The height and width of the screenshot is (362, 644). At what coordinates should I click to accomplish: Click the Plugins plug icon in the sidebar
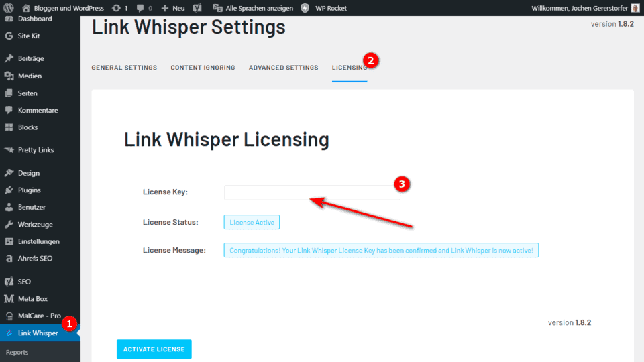click(x=9, y=190)
